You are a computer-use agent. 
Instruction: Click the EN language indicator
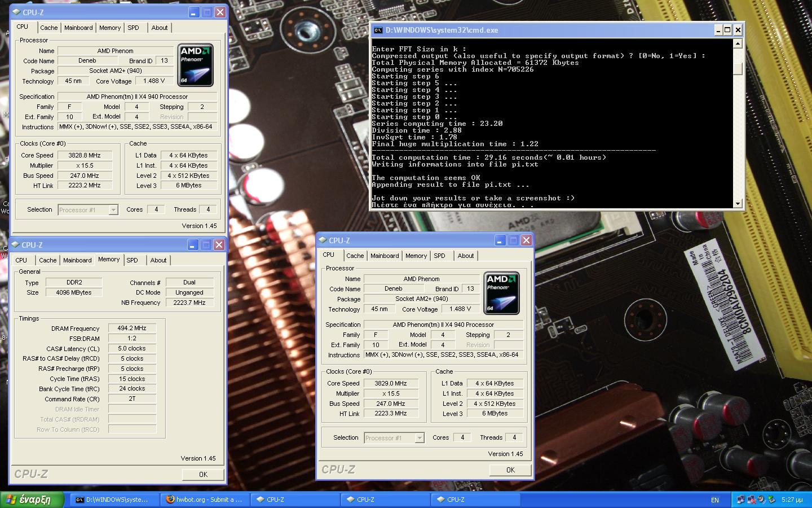(x=715, y=500)
